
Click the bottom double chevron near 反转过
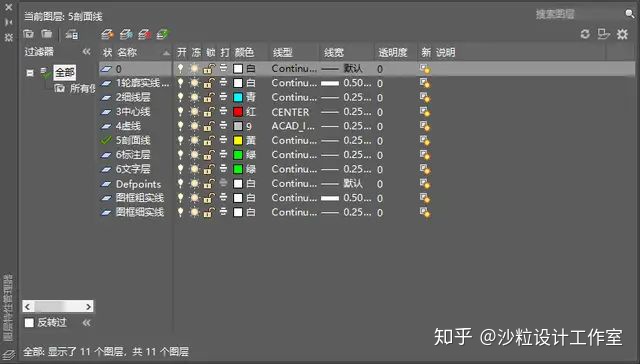tap(86, 323)
